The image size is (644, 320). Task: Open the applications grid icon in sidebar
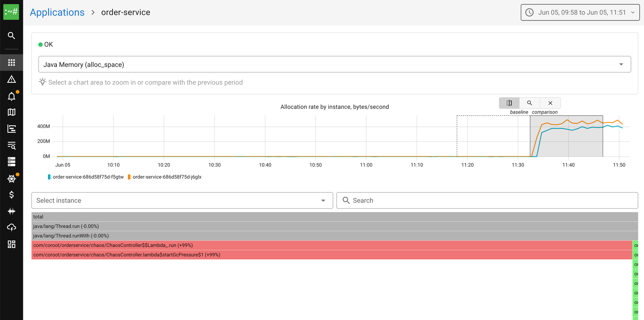pos(11,63)
